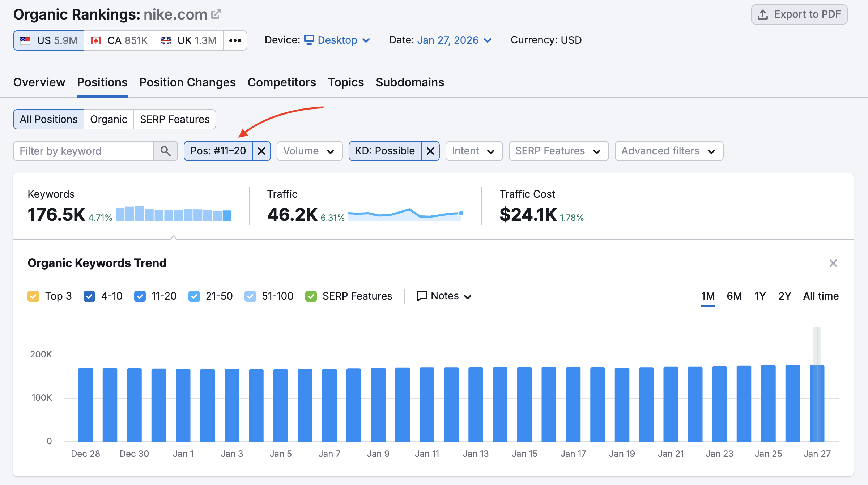Click the keyword search magnifier icon

(165, 151)
